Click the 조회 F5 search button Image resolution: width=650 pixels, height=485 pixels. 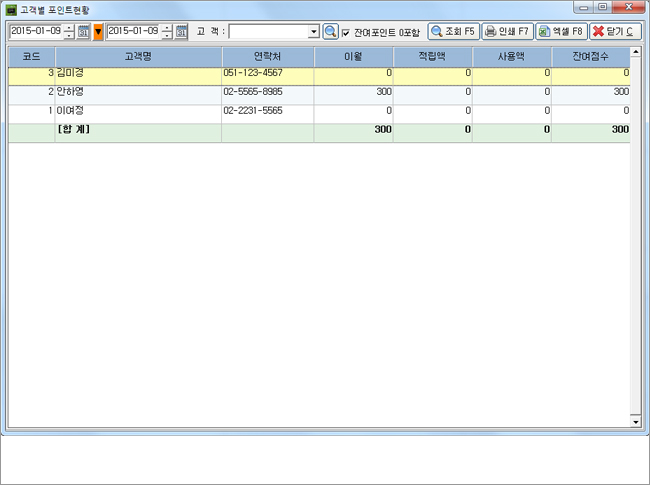coord(453,32)
